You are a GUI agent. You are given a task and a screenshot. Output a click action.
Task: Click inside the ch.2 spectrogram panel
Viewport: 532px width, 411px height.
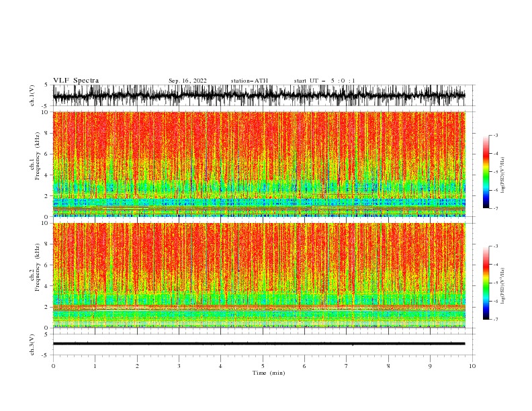(x=259, y=275)
